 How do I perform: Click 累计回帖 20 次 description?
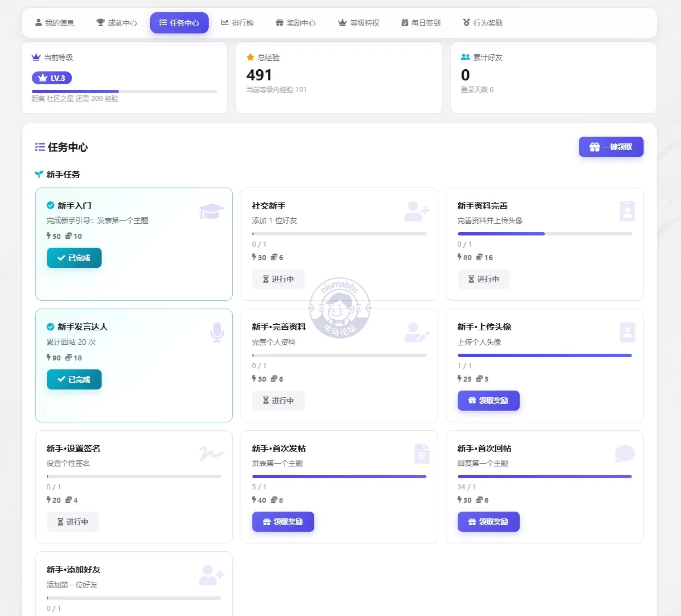pos(71,342)
